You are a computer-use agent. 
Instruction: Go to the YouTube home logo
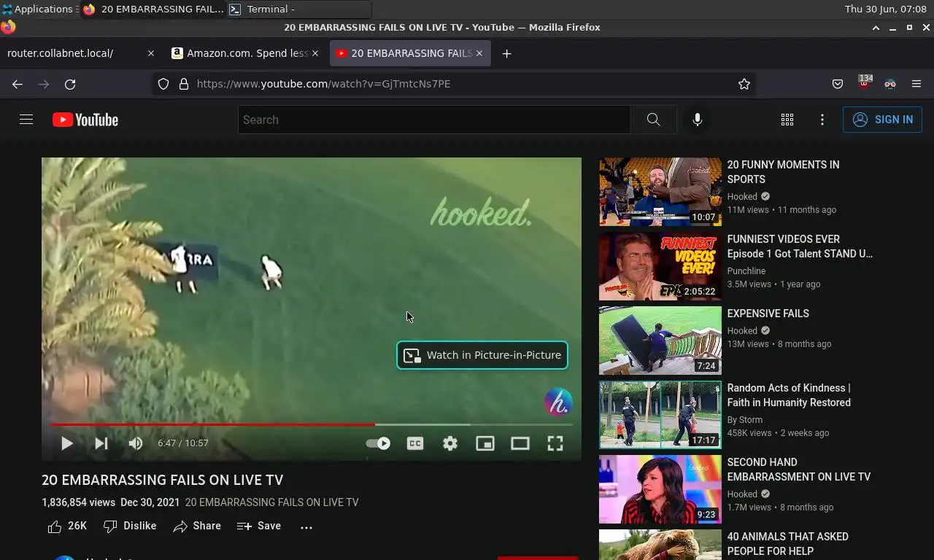(85, 120)
